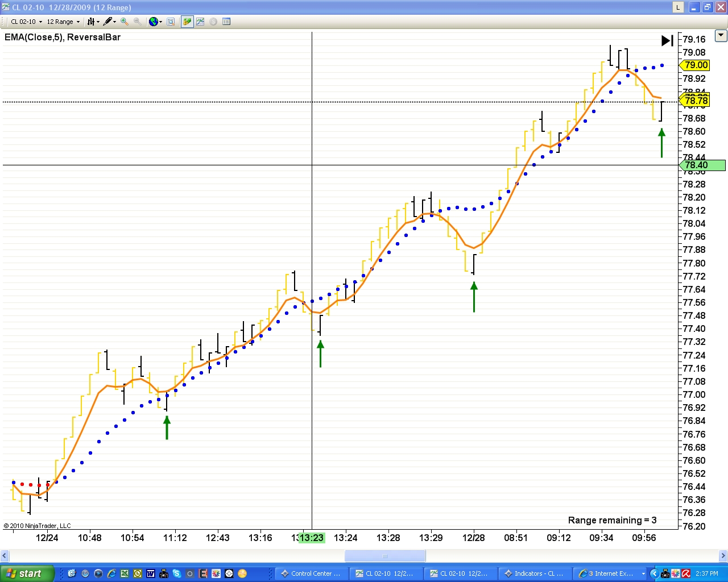This screenshot has width=728, height=582.
Task: Click the data box magnifier icon
Action: pos(171,22)
